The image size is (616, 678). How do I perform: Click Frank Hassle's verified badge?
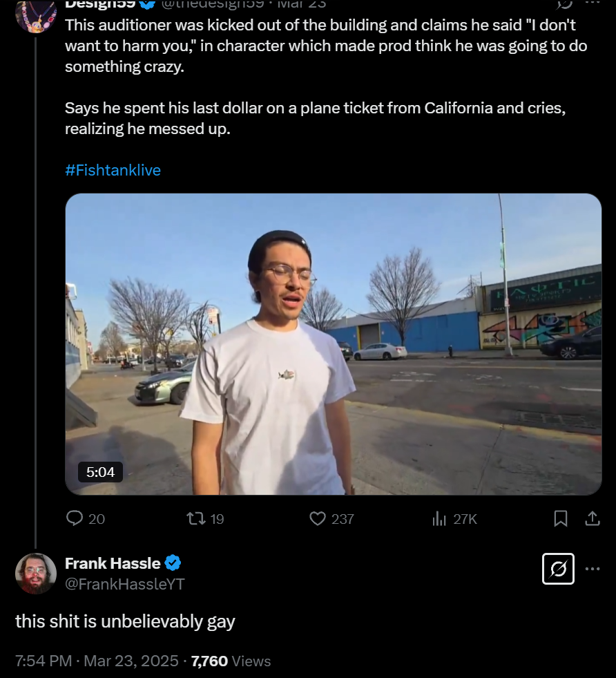pos(173,563)
